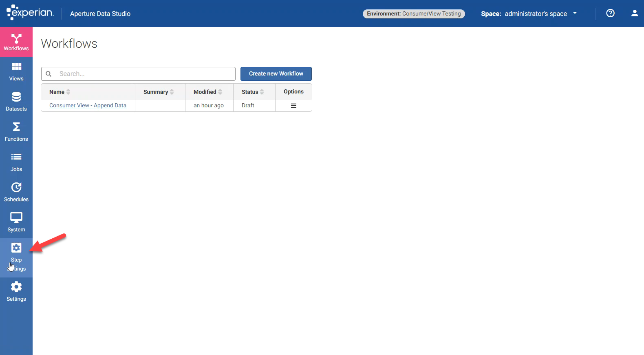644x355 pixels.
Task: Open the Workflows sidebar section
Action: (x=16, y=42)
